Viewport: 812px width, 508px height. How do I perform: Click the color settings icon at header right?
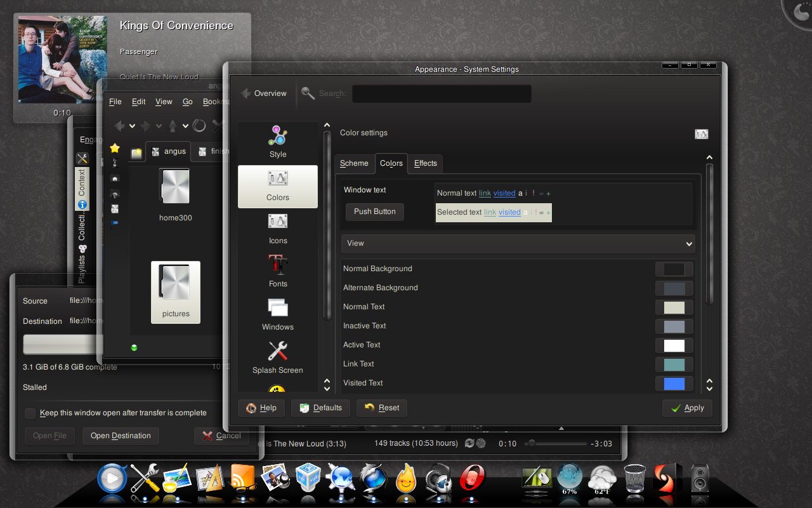(701, 134)
